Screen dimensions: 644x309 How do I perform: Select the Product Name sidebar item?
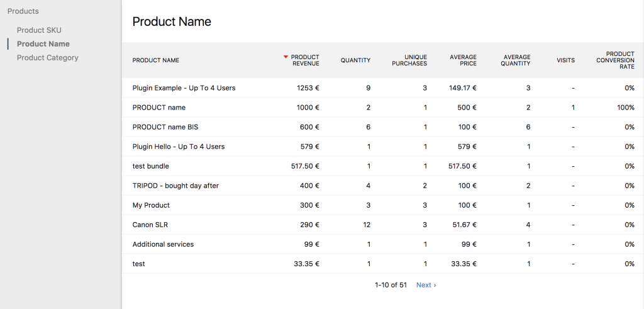tap(43, 44)
